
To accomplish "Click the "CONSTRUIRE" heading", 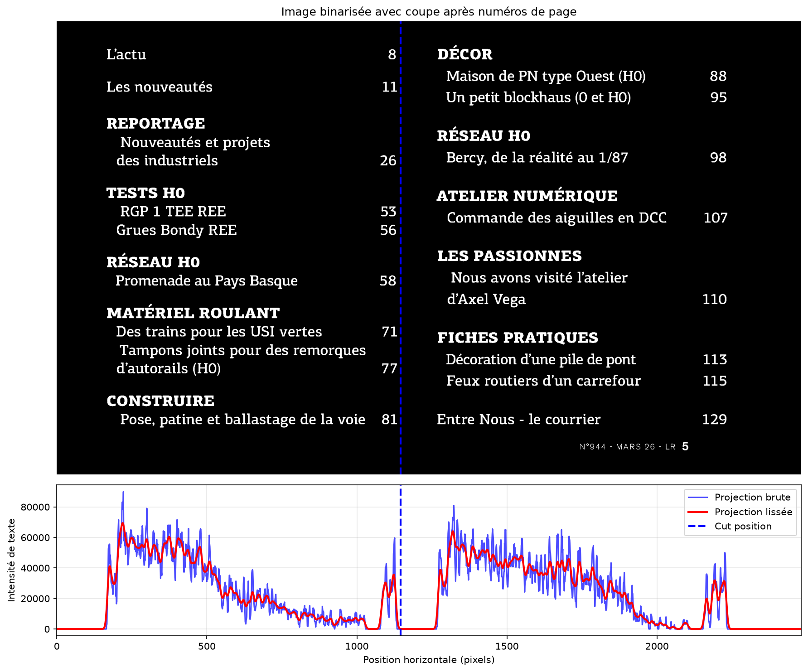I will click(160, 401).
